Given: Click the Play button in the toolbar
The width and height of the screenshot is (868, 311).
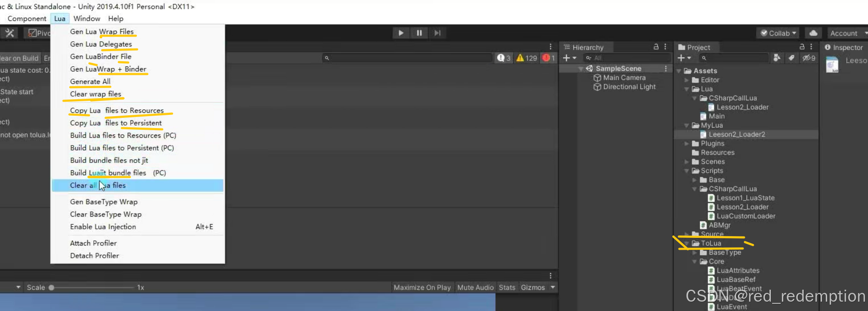Looking at the screenshot, I should pos(401,33).
